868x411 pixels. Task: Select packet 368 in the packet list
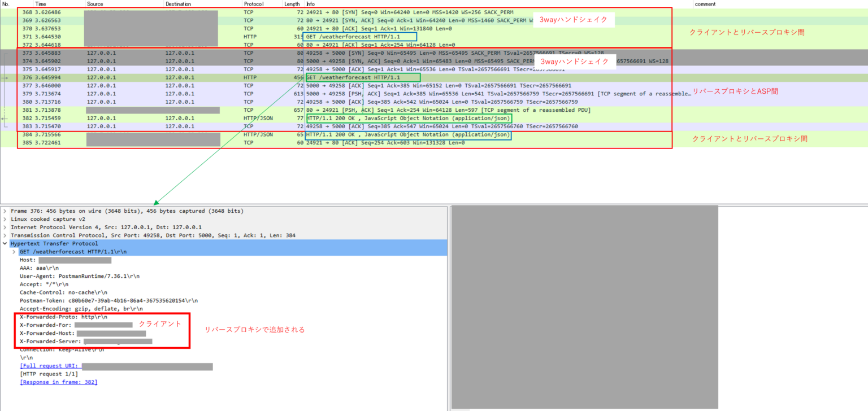170,12
